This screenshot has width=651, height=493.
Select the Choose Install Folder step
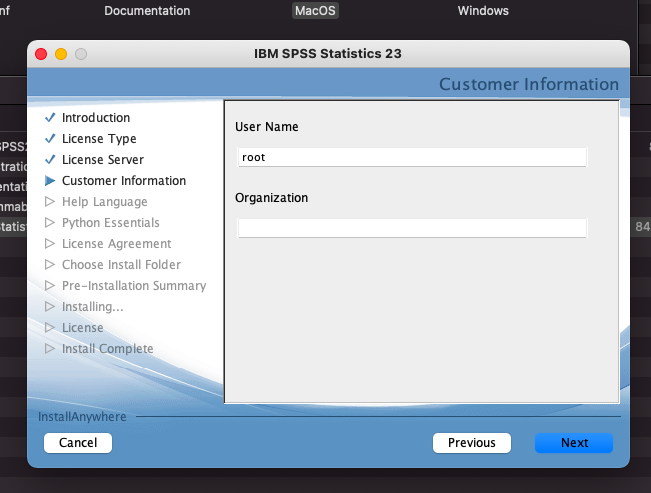point(121,265)
